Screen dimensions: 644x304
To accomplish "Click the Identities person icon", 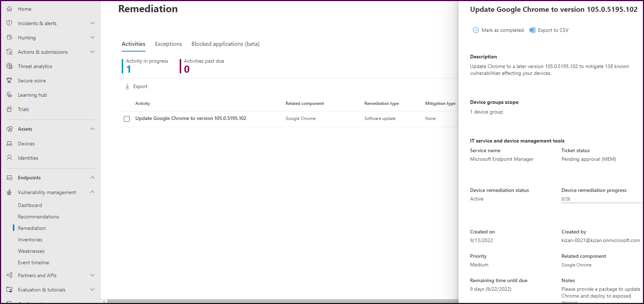I will point(9,158).
